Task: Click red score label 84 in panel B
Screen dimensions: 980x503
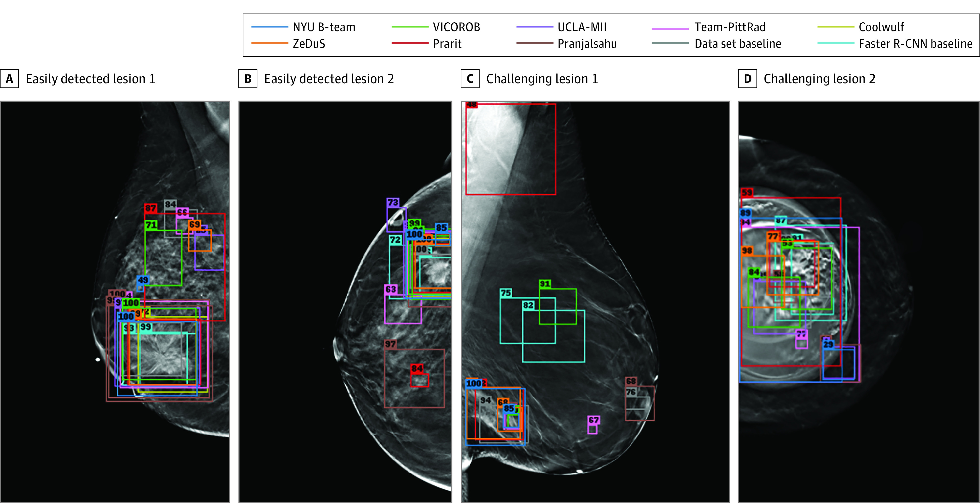Action: click(x=417, y=368)
